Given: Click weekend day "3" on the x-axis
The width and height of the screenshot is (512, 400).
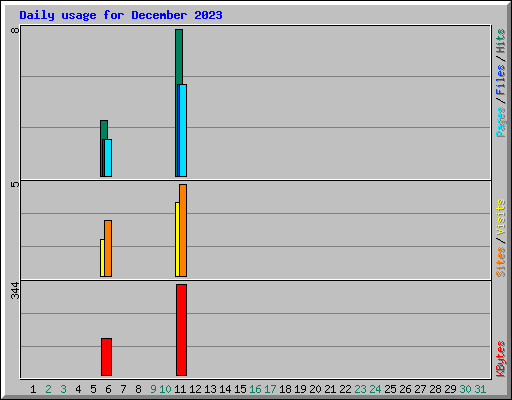Looking at the screenshot, I should pyautogui.click(x=63, y=389).
